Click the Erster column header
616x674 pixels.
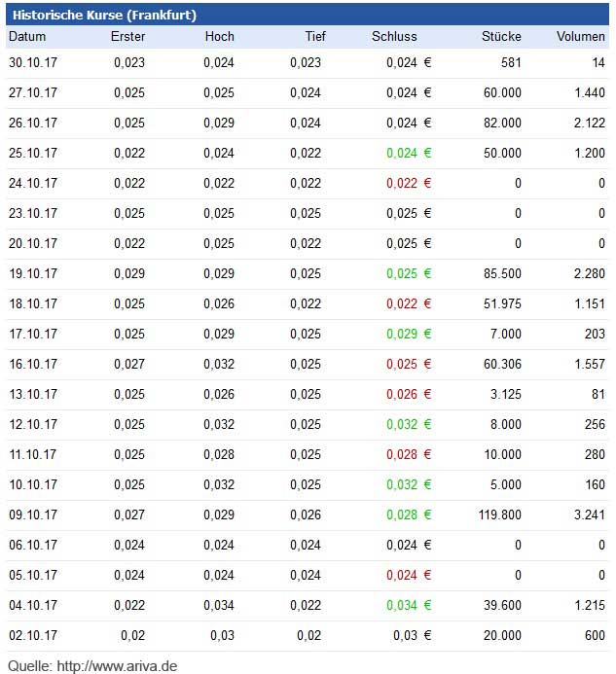[x=127, y=36]
